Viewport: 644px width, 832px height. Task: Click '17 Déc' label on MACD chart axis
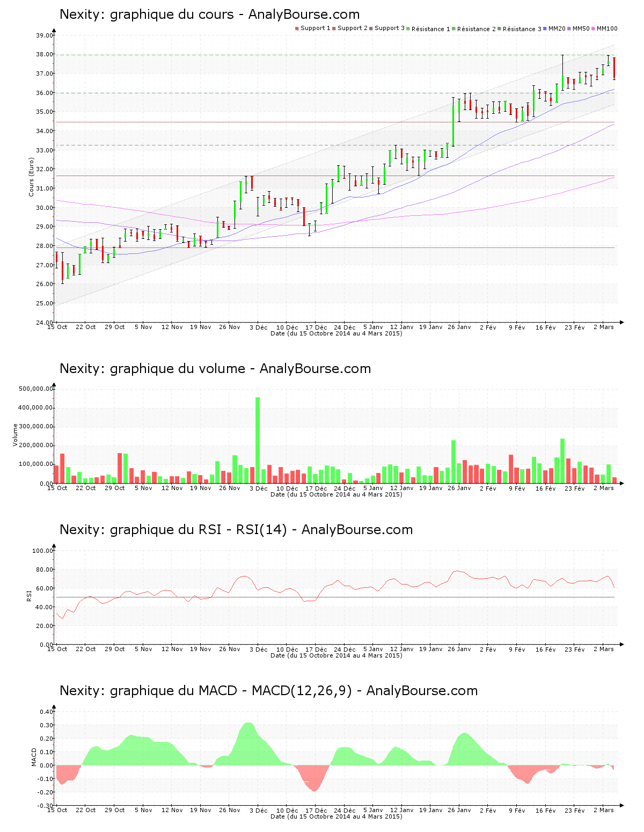[316, 810]
